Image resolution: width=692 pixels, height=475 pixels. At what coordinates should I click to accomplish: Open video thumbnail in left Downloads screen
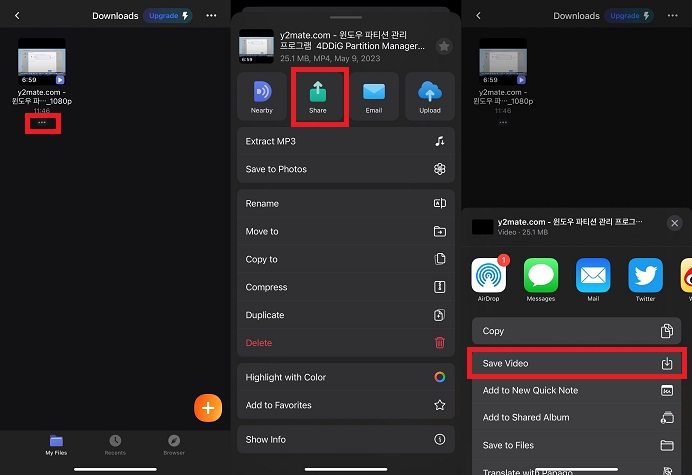[42, 61]
